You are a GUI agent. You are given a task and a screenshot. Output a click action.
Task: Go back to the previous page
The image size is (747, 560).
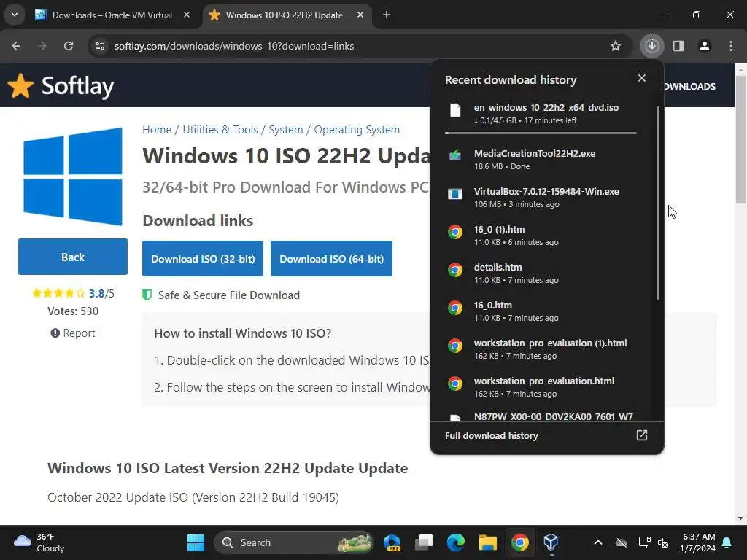[x=16, y=46]
